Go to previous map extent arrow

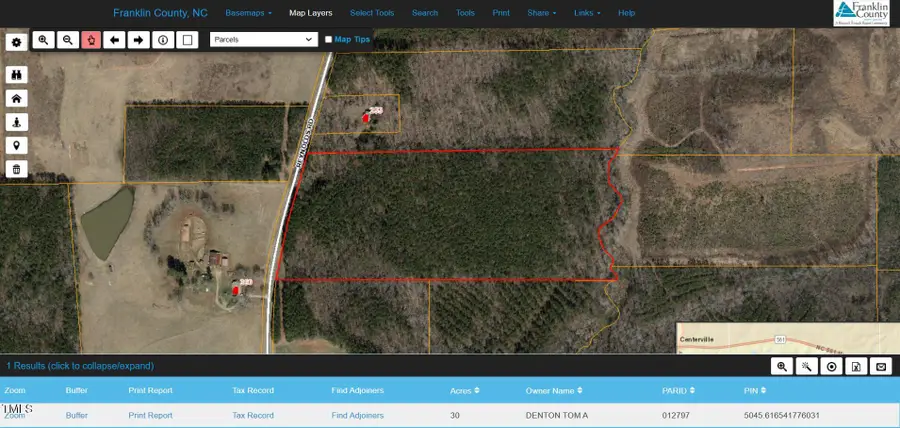115,40
